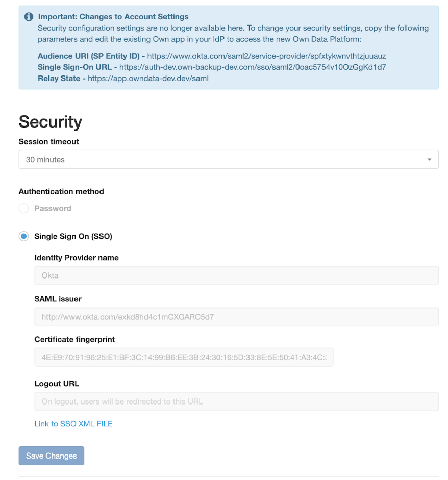Click the Security page heading
The height and width of the screenshot is (480, 448).
(50, 122)
